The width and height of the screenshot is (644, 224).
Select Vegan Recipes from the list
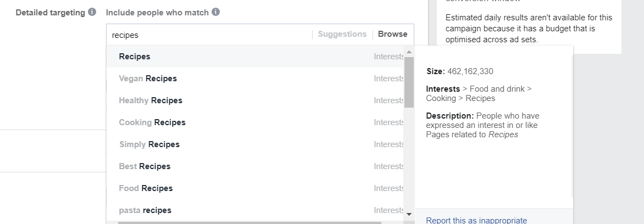(x=255, y=79)
